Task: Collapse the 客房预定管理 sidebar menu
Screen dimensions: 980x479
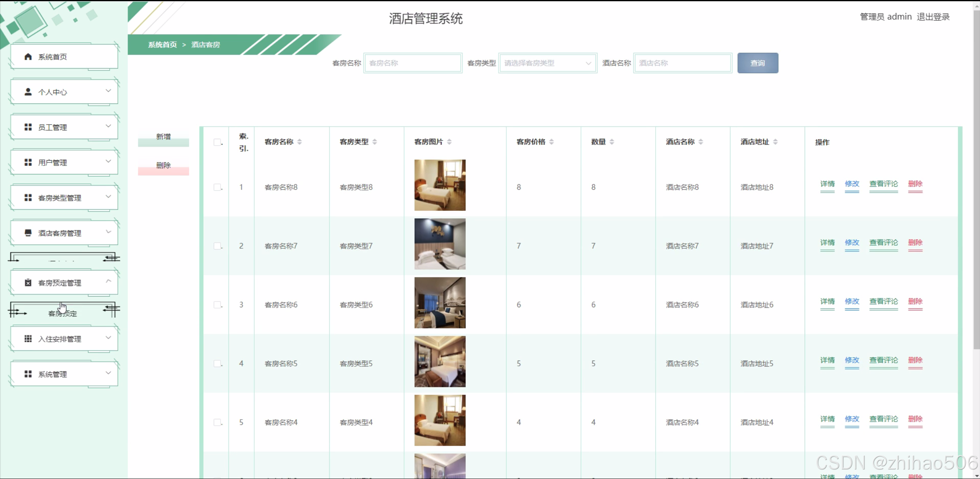Action: click(64, 283)
